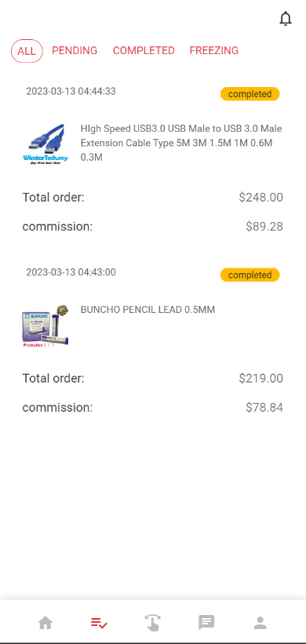Click the completed badge on the USB order
This screenshot has width=306, height=644.
tap(250, 94)
